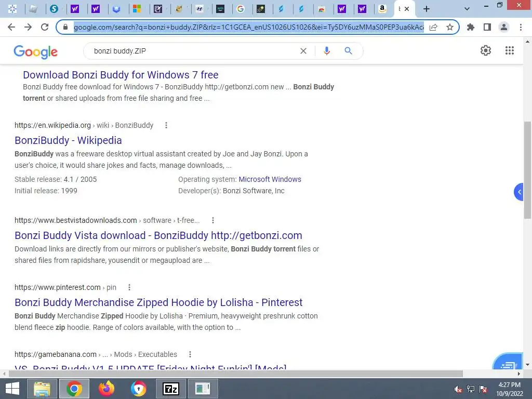The image size is (532, 399).
Task: Open the Google apps grid
Action: click(509, 50)
